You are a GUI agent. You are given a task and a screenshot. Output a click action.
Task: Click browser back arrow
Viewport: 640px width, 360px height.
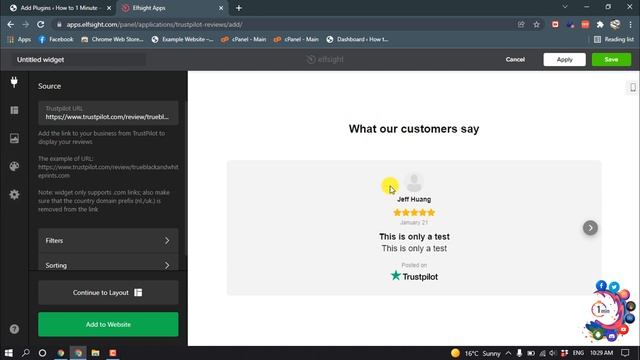point(11,24)
